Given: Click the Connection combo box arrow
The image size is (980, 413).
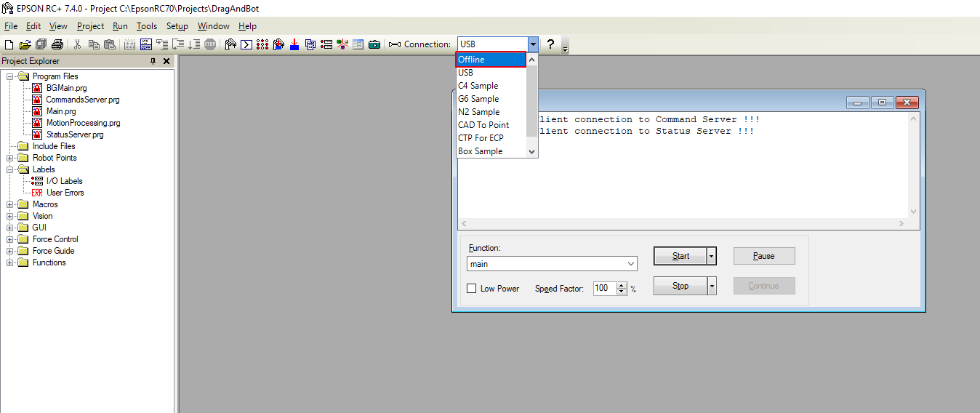Looking at the screenshot, I should [x=533, y=44].
